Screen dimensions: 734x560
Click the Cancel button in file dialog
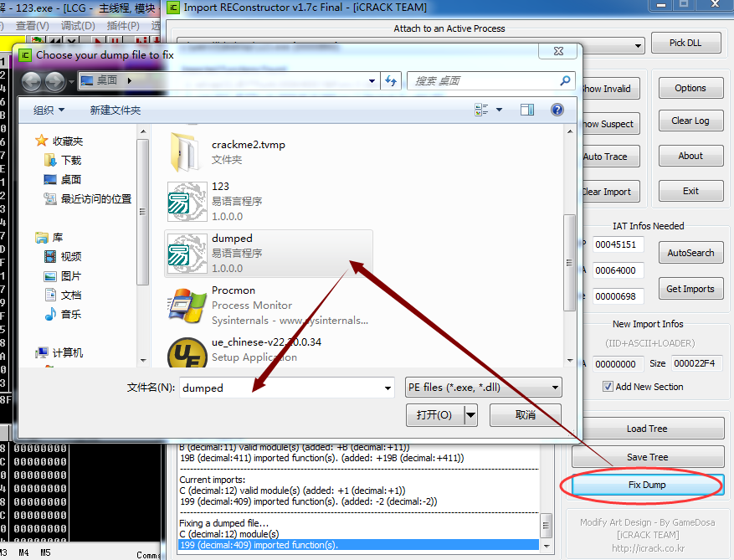pyautogui.click(x=526, y=415)
